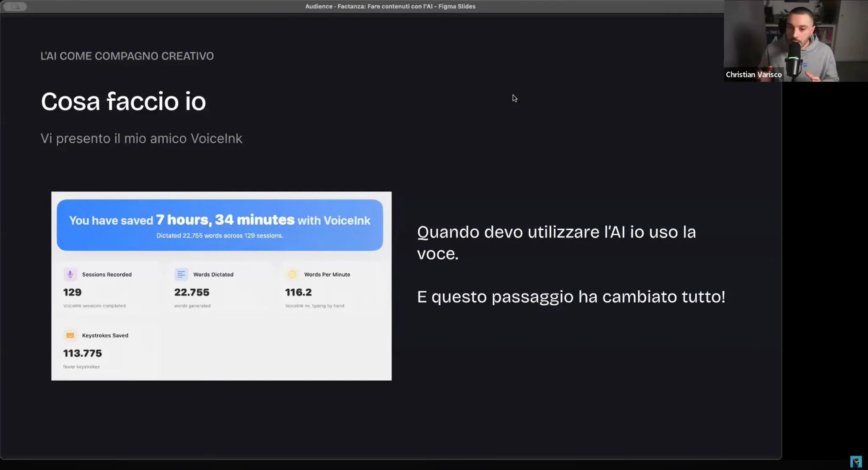
Task: Click the window title 'Audience · Factanza'
Action: click(390, 6)
